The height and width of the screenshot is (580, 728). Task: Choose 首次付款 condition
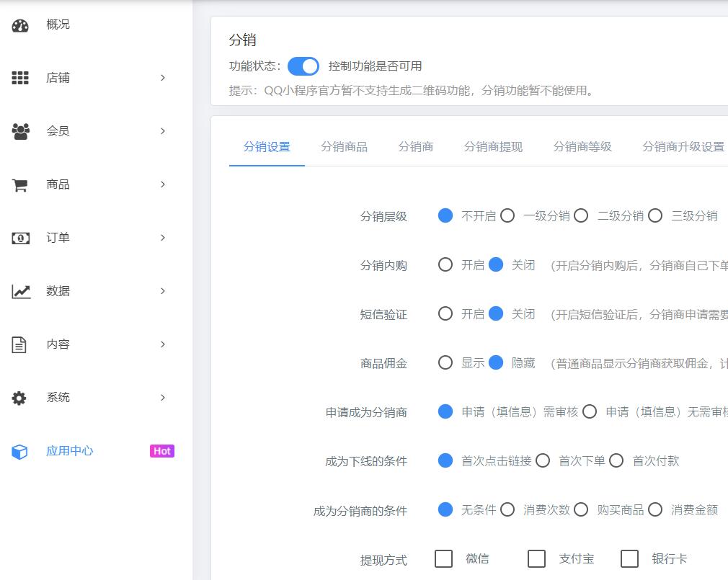click(x=616, y=460)
